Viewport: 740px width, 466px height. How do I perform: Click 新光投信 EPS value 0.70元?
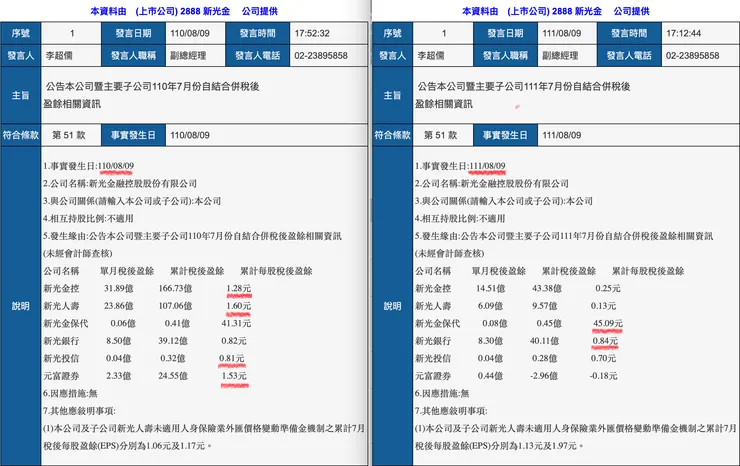[x=604, y=358]
